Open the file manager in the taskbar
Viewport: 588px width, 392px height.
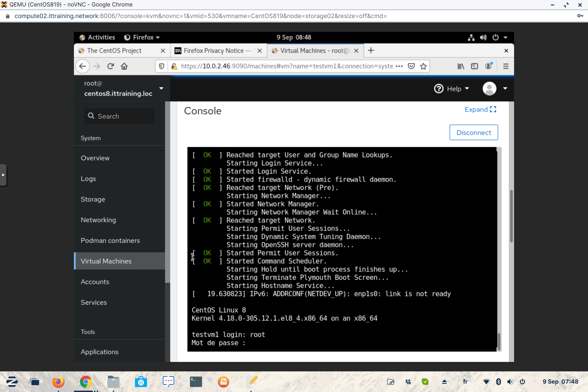[113, 382]
